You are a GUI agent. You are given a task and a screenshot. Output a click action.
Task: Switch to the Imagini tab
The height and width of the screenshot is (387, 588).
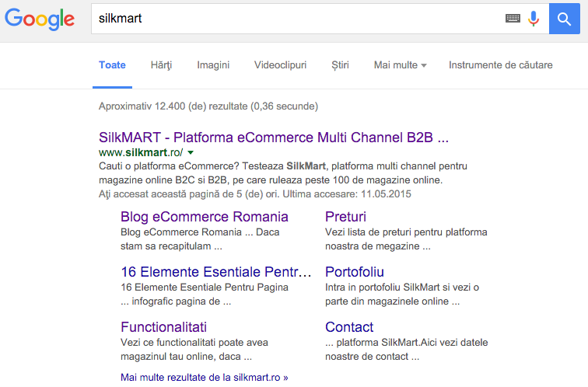(x=213, y=65)
